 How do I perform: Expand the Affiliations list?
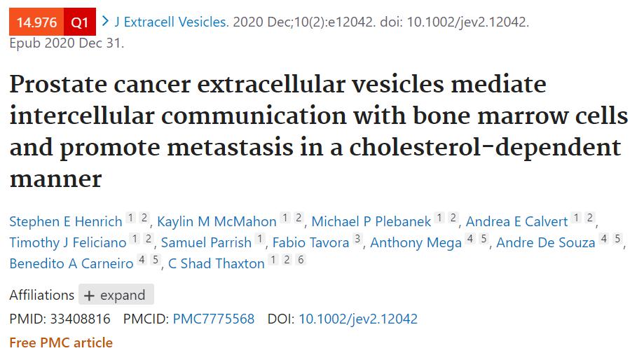[116, 295]
